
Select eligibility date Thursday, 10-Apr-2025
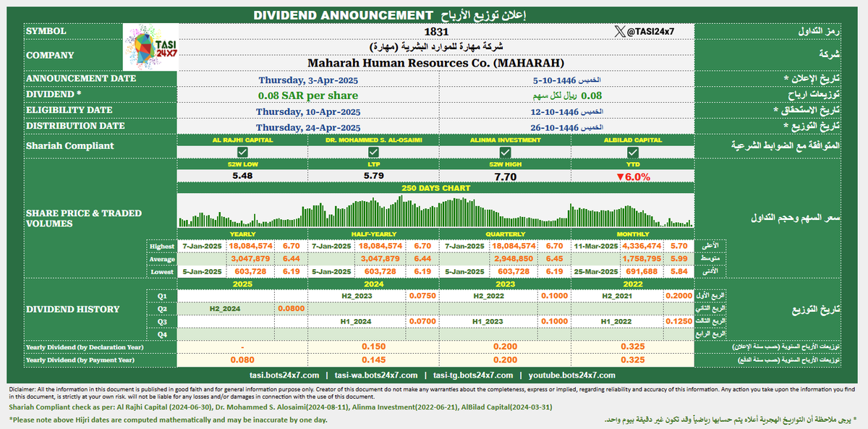coord(307,111)
